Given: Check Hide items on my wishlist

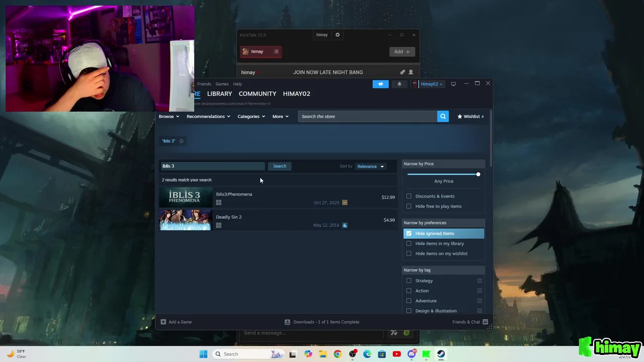Looking at the screenshot, I should pos(409,253).
